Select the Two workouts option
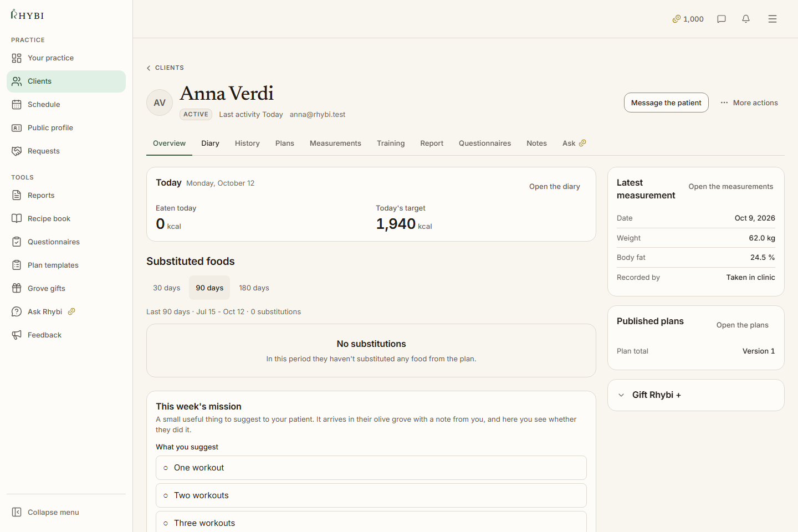Screen dimensions: 798x532 tap(371, 495)
